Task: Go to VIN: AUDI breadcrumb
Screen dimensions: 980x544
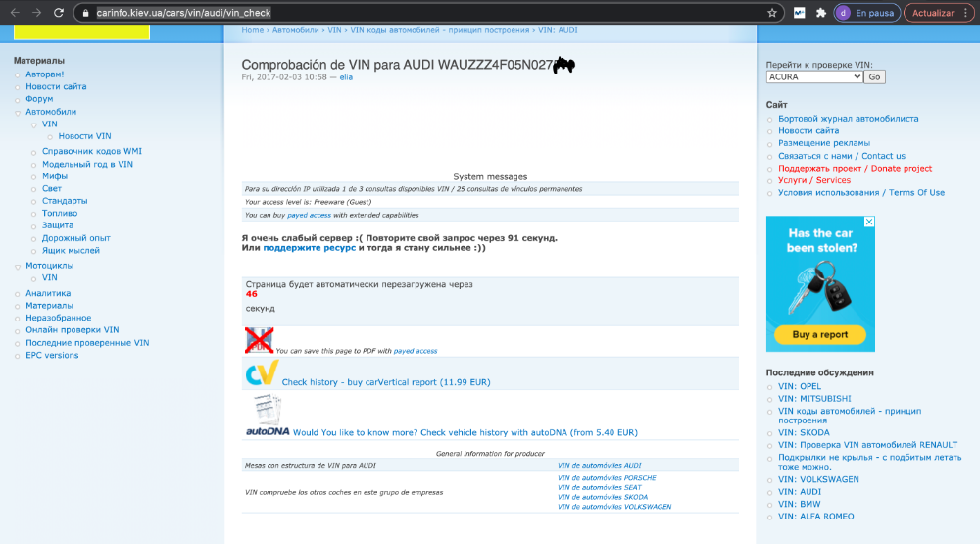Action: 558,30
